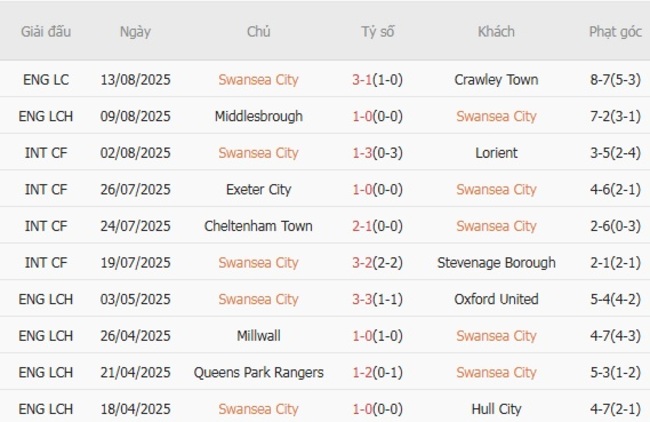Select the 'Ngày' column header
Image resolution: width=650 pixels, height=422 pixels.
pyautogui.click(x=135, y=31)
